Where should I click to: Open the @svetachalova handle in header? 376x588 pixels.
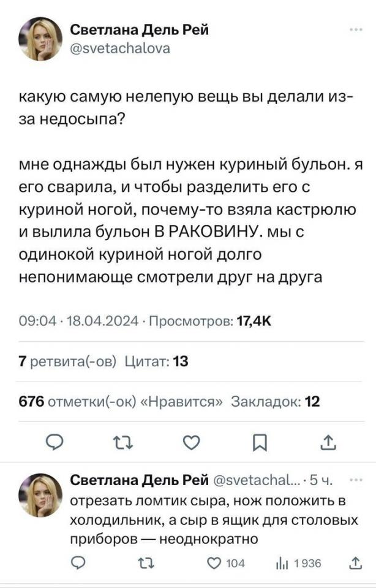coord(121,48)
